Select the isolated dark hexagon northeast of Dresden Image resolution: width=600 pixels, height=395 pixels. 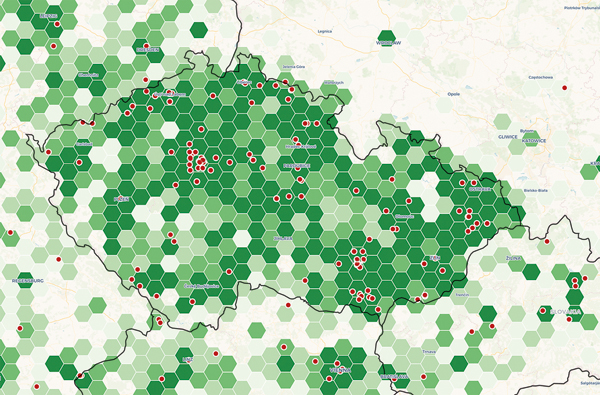click(x=199, y=30)
